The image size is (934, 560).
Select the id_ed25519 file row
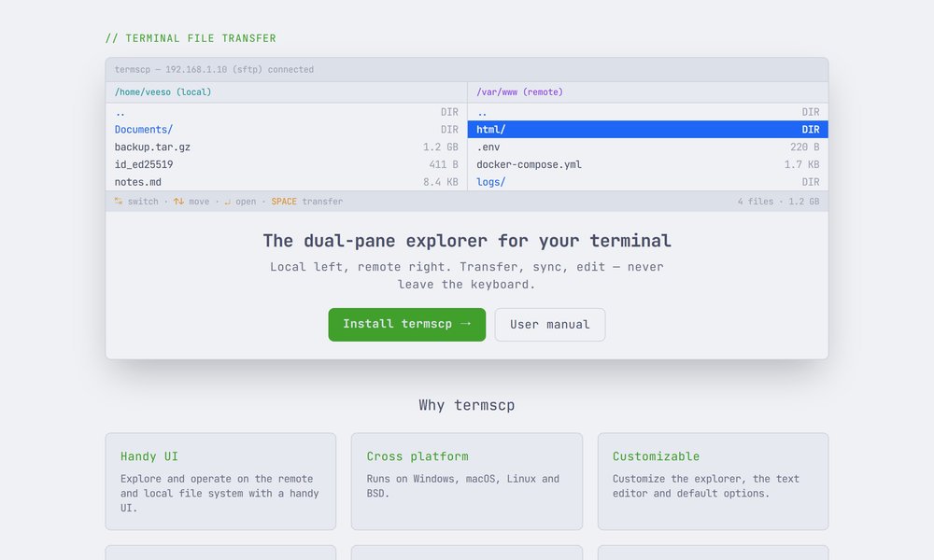click(x=287, y=164)
